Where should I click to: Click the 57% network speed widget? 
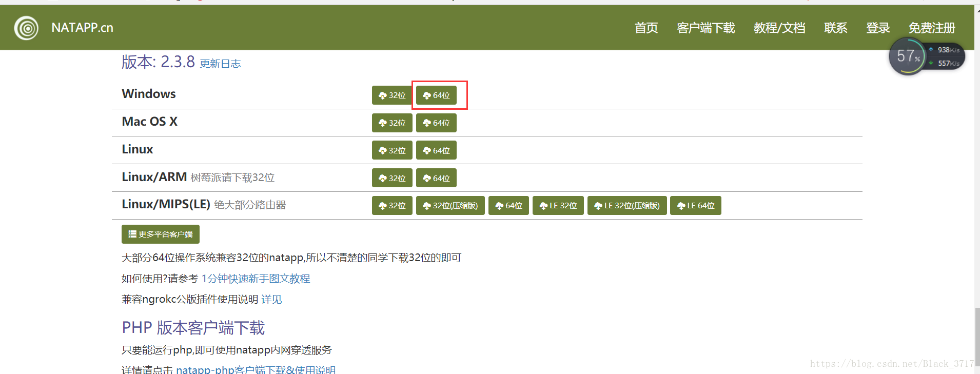[927, 56]
